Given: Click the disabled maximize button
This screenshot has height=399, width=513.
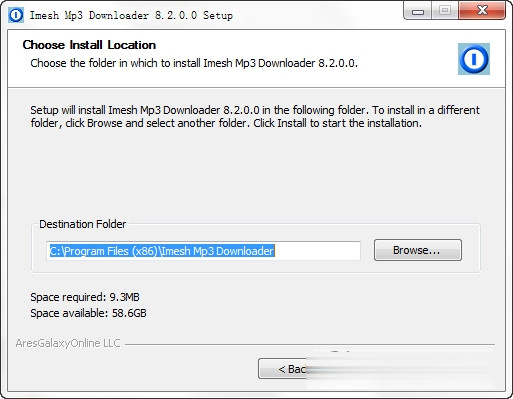Looking at the screenshot, I should coord(445,11).
